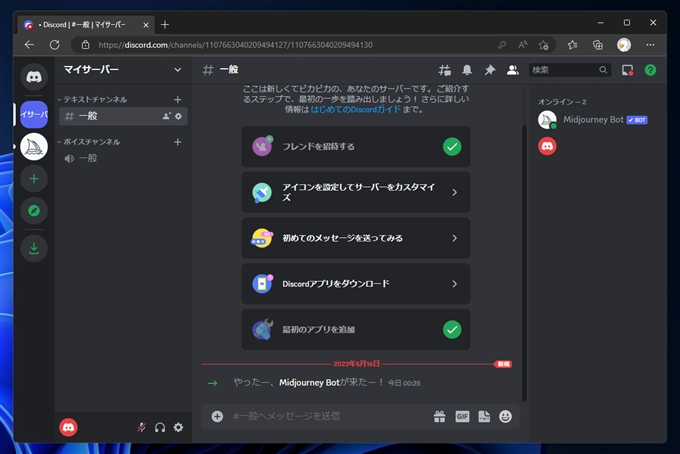Viewport: 680px width, 454px height.
Task: Open the フレンドを招待する card
Action: click(356, 147)
